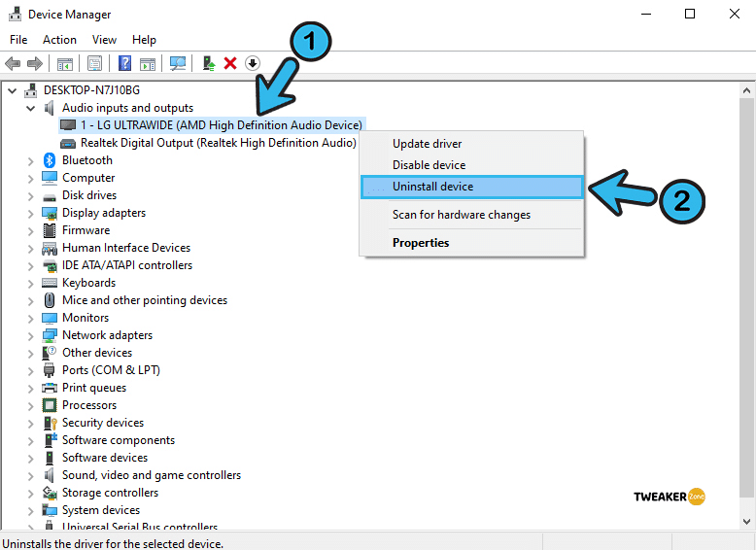This screenshot has width=756, height=550.
Task: Open Properties toolbar icon
Action: click(94, 63)
